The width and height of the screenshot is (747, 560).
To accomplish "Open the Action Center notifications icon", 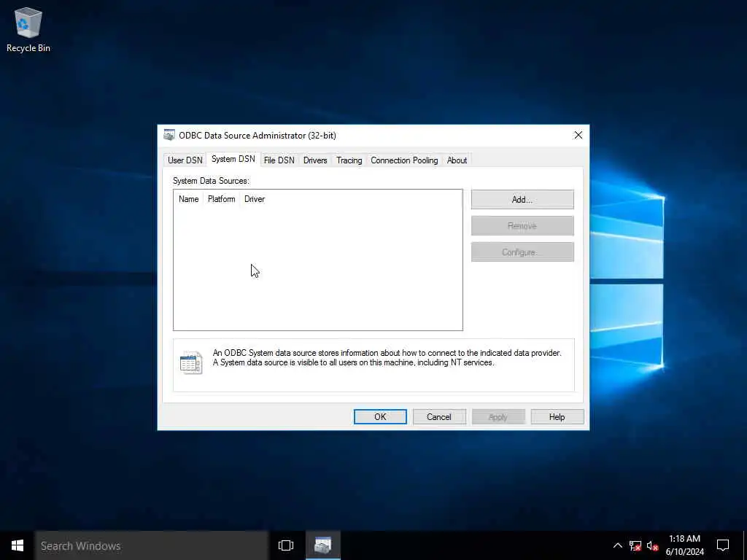I will [723, 545].
